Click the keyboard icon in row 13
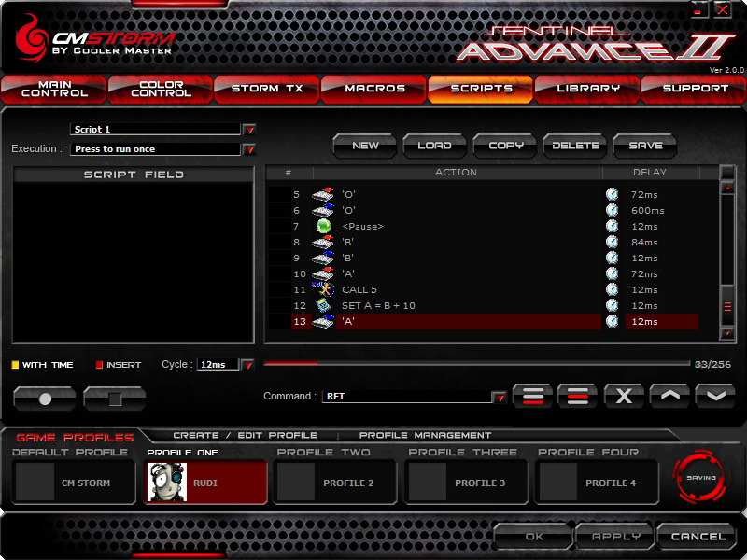Image resolution: width=747 pixels, height=560 pixels. (x=323, y=321)
